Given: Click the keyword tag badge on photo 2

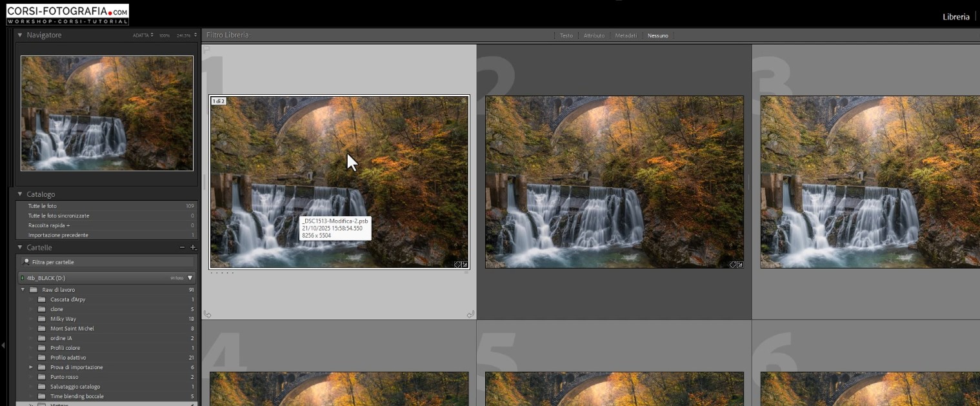Looking at the screenshot, I should coord(734,265).
